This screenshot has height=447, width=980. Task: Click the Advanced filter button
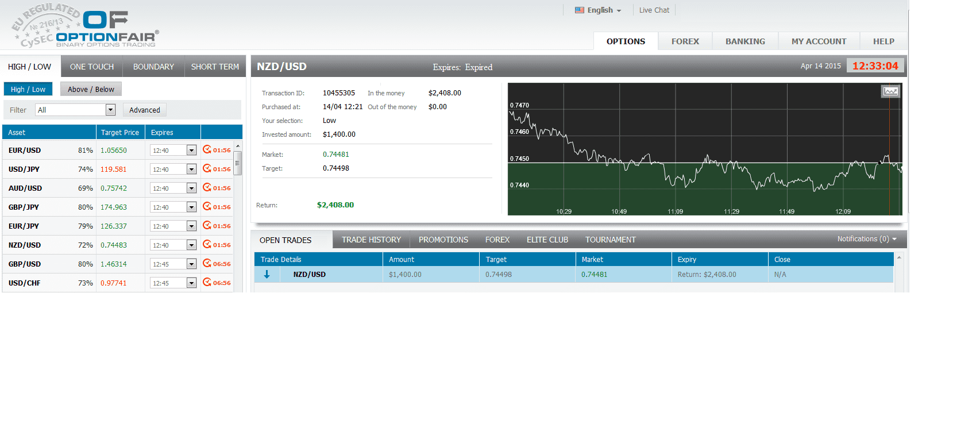point(145,110)
